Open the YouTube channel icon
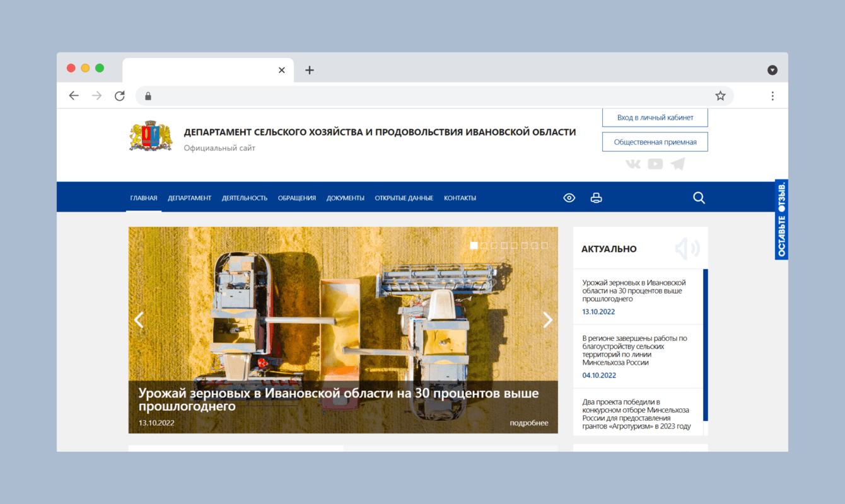 [655, 163]
